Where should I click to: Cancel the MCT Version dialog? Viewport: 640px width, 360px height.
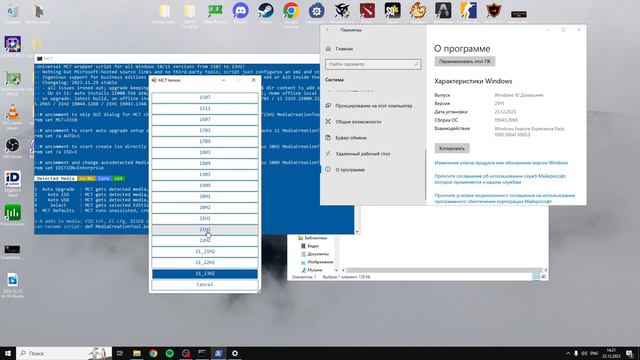(x=205, y=284)
